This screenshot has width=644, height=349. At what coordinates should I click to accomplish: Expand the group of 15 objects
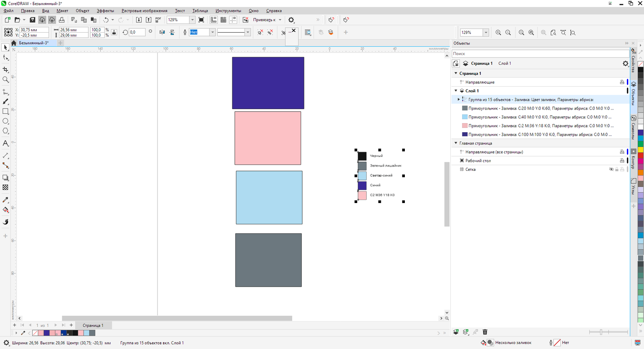[459, 100]
